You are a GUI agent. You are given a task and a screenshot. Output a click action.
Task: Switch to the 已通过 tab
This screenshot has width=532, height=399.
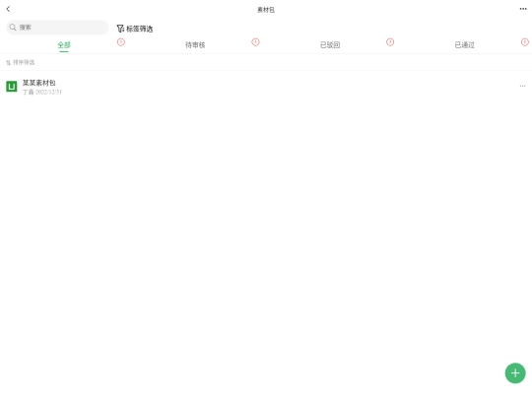[464, 44]
